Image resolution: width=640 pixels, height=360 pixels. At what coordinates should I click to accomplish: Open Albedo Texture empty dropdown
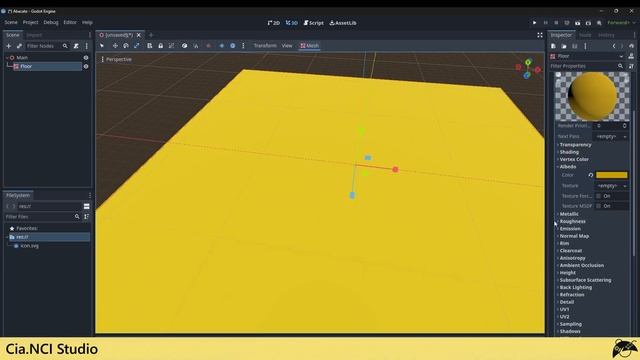(611, 186)
